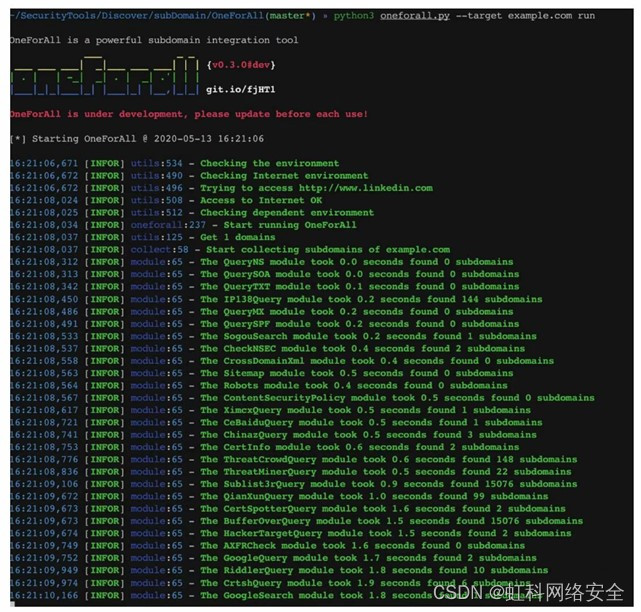Screen dimensions: 641x612
Task: Click the 'utils:125' source reference
Action: pyautogui.click(x=157, y=237)
